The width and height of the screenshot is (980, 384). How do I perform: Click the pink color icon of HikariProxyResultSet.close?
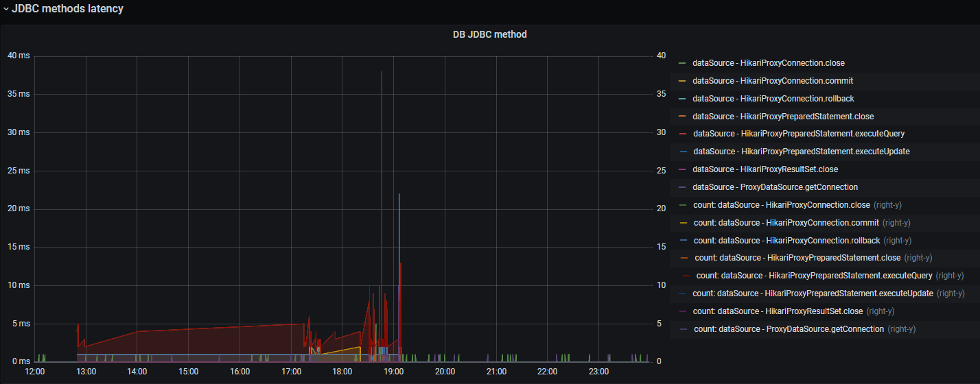682,169
